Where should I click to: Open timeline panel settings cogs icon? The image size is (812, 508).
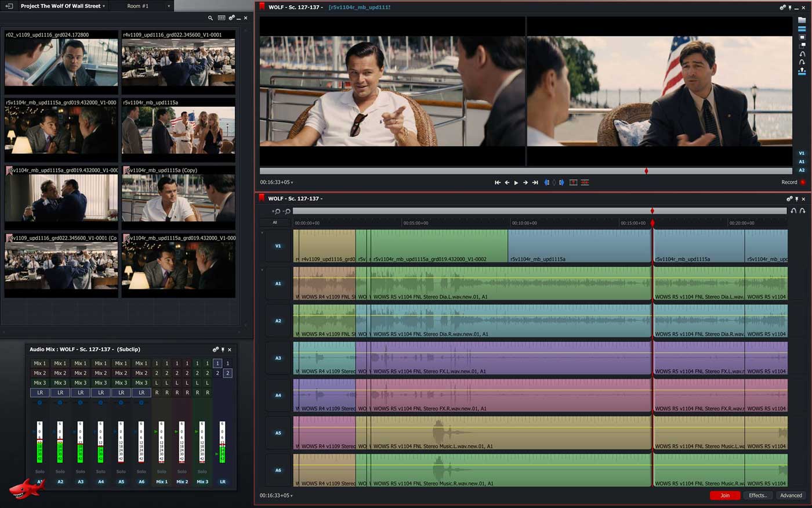[789, 199]
